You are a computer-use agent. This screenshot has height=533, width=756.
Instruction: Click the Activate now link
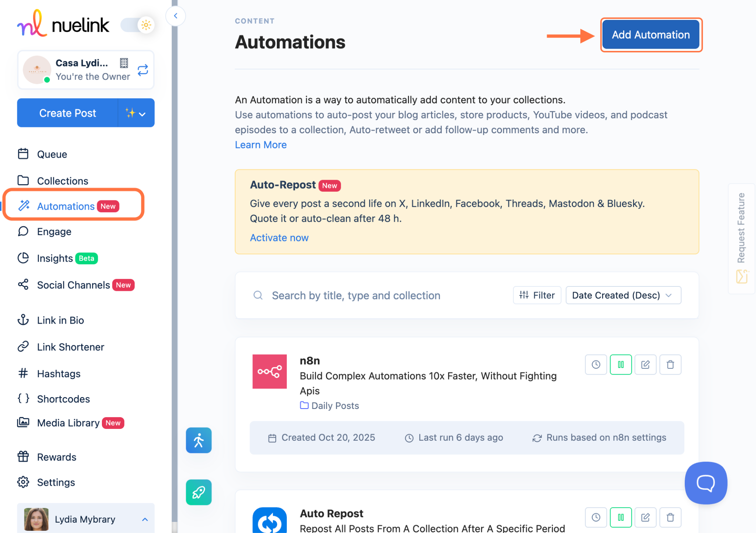[x=279, y=238]
